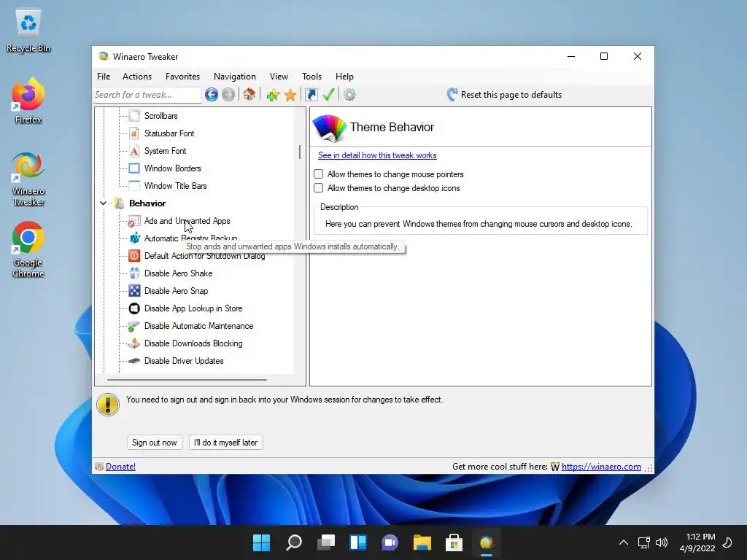
Task: Click the Disable App Lookup in Store icon
Action: point(134,308)
